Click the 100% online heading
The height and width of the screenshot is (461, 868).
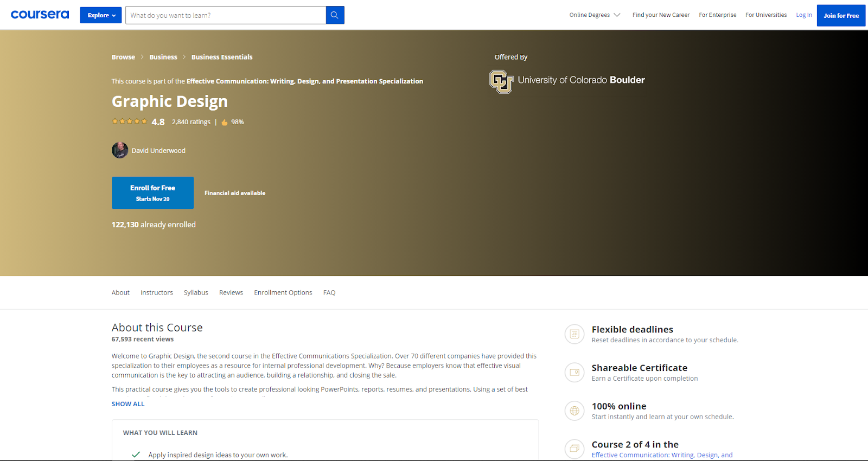point(619,406)
